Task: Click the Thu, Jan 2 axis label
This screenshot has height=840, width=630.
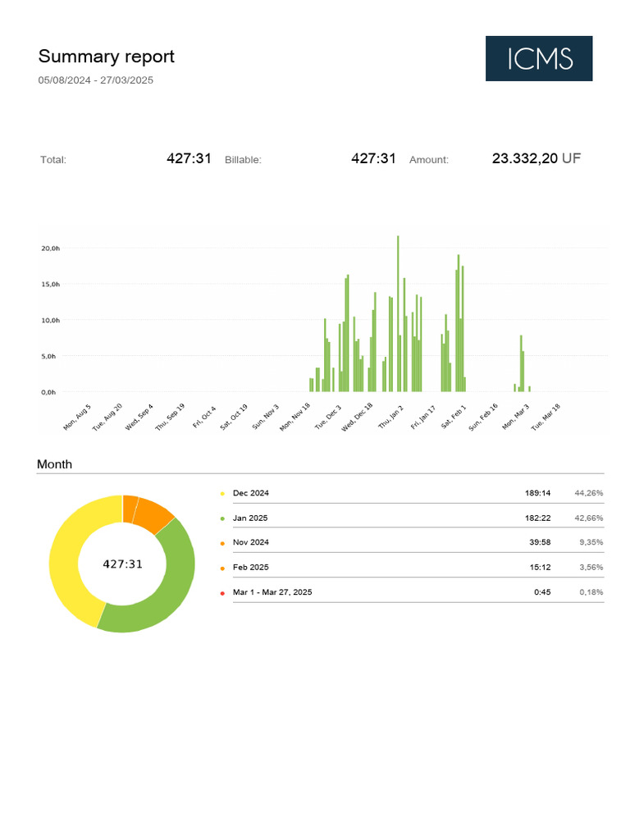Action: click(391, 418)
